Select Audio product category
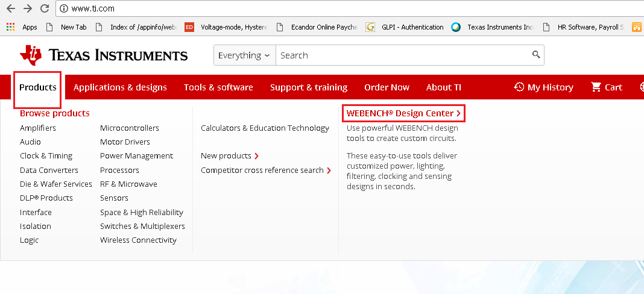 (30, 142)
